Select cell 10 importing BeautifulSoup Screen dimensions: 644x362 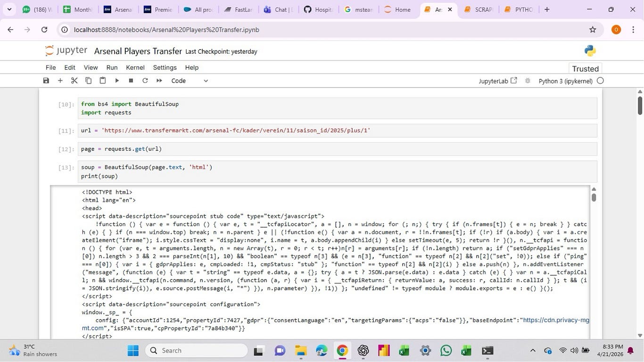tap(337, 108)
